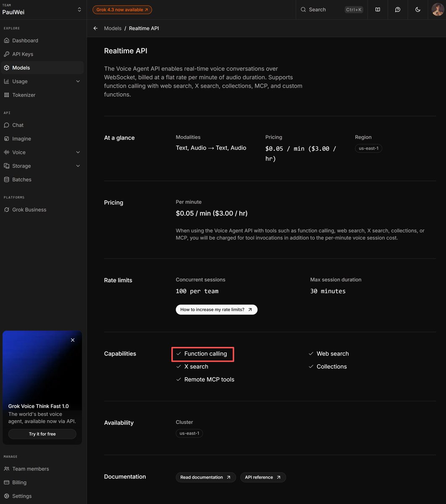Click the Storage folder icon

(6, 166)
